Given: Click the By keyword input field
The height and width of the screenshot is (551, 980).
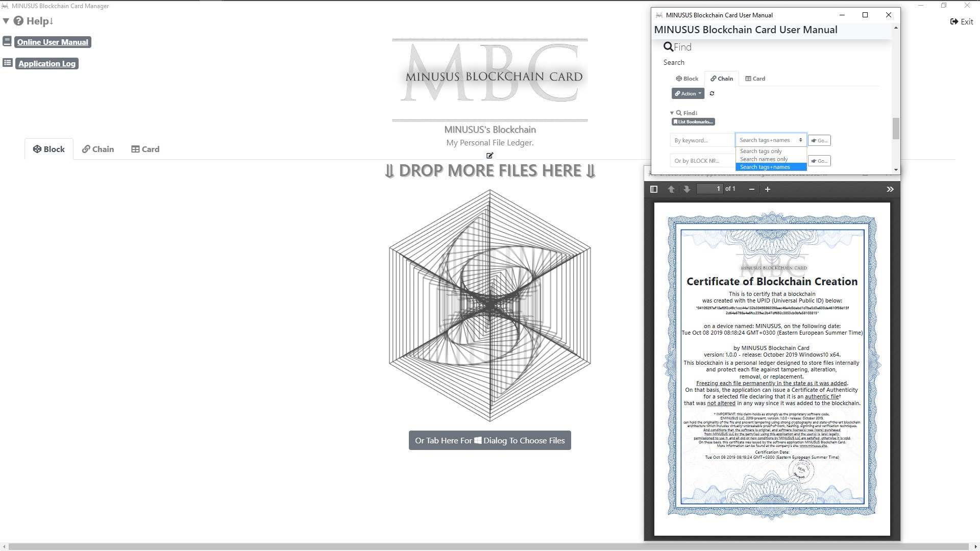Looking at the screenshot, I should (702, 140).
